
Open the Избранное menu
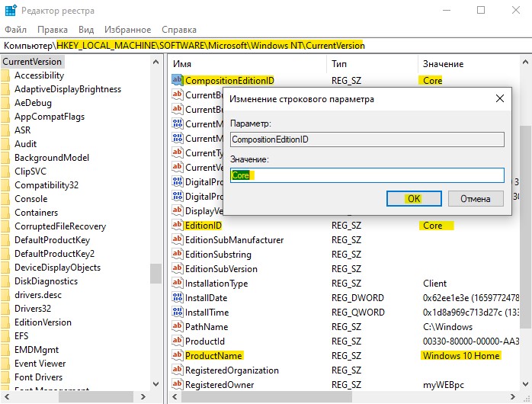127,30
